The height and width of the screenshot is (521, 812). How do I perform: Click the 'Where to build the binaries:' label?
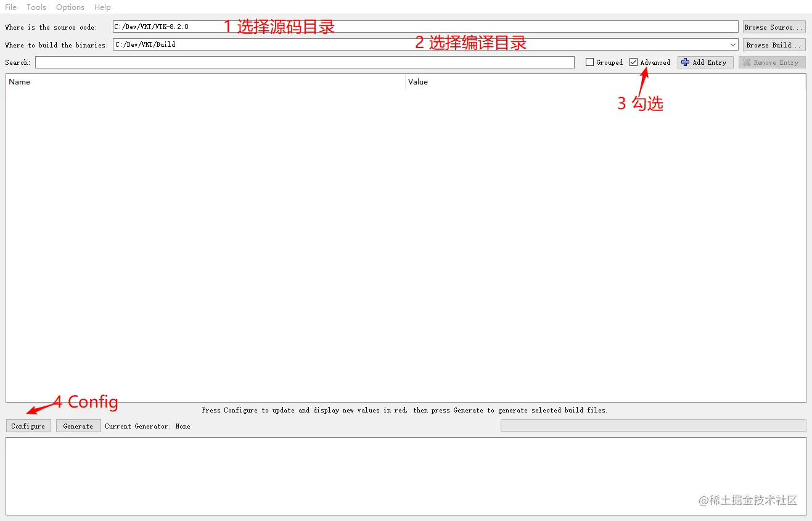(56, 45)
